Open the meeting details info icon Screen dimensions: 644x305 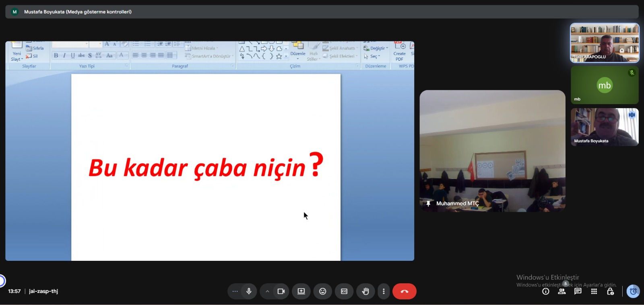click(546, 291)
